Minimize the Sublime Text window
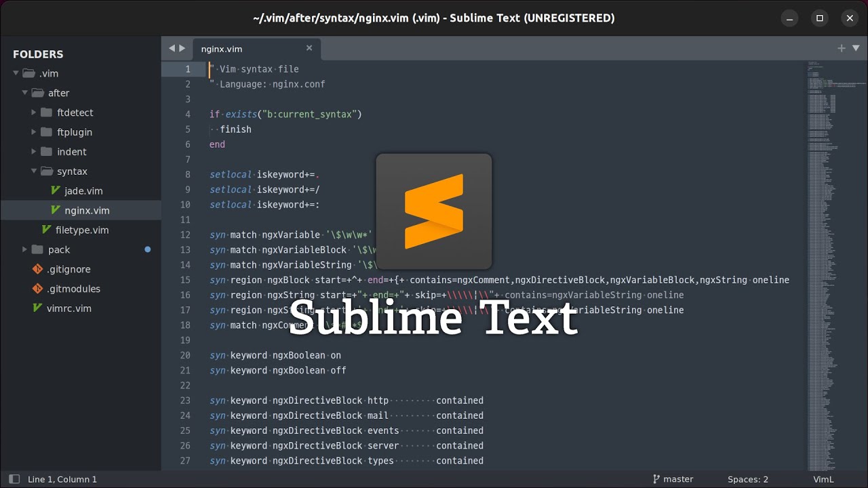This screenshot has width=868, height=488. click(789, 18)
